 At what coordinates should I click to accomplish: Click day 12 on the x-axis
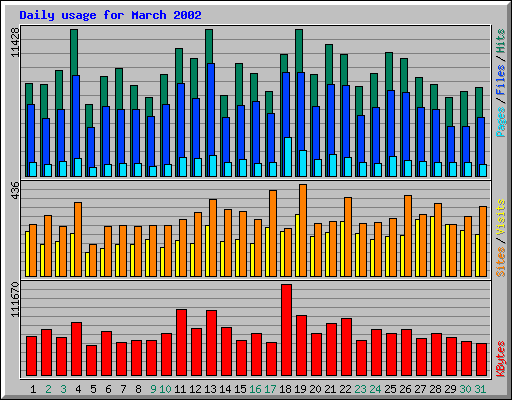click(x=195, y=389)
